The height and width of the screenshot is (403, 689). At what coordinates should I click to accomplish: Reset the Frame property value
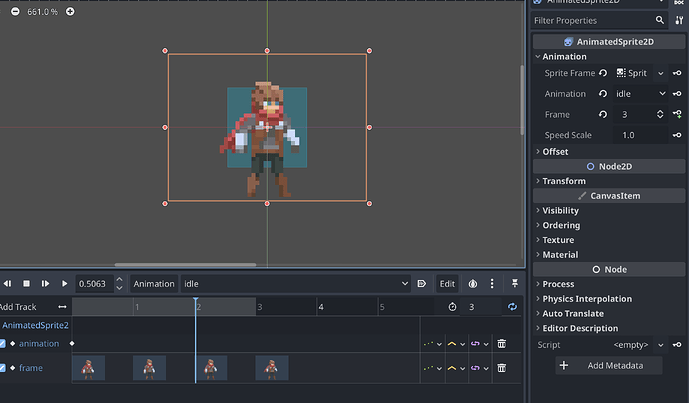tap(603, 114)
